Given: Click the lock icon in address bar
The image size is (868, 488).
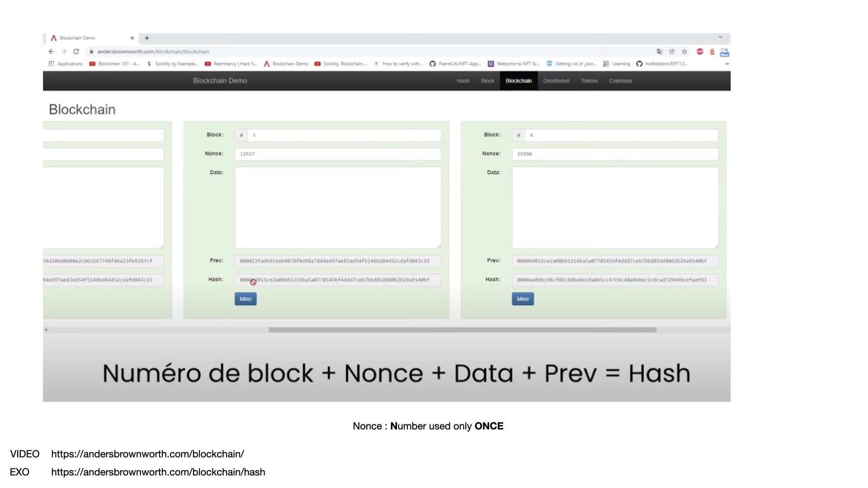Looking at the screenshot, I should pos(91,52).
